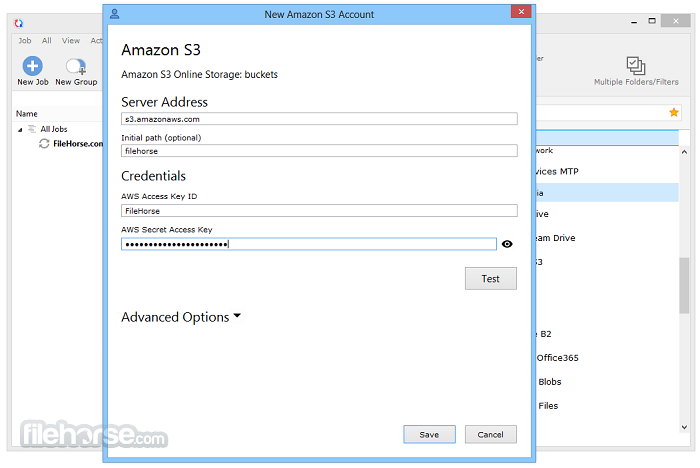Click the Server Address input field
The height and width of the screenshot is (468, 700).
coord(319,119)
